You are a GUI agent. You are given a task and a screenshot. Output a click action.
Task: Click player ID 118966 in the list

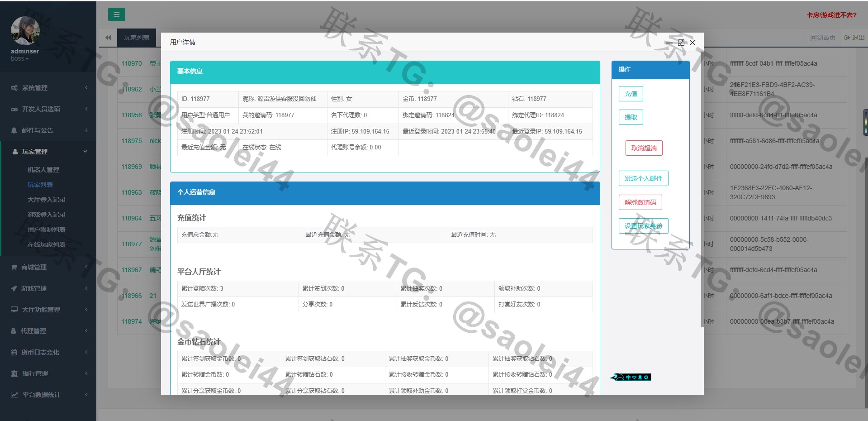tap(132, 296)
